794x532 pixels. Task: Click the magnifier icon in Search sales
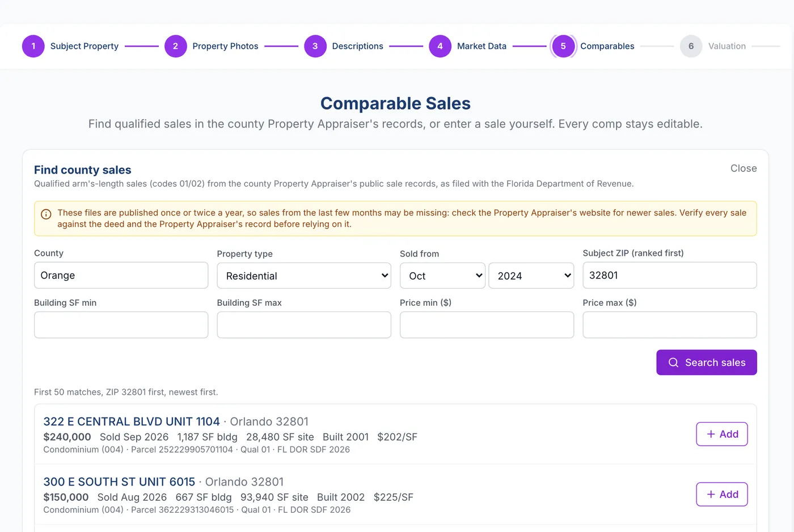coord(673,362)
